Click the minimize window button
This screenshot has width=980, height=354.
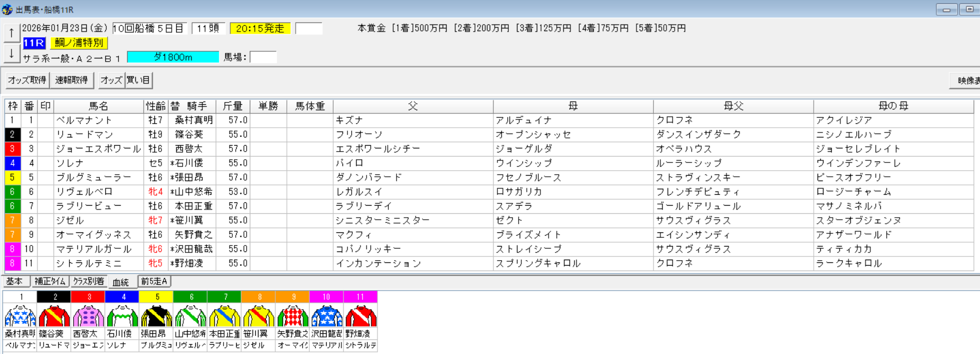click(947, 9)
